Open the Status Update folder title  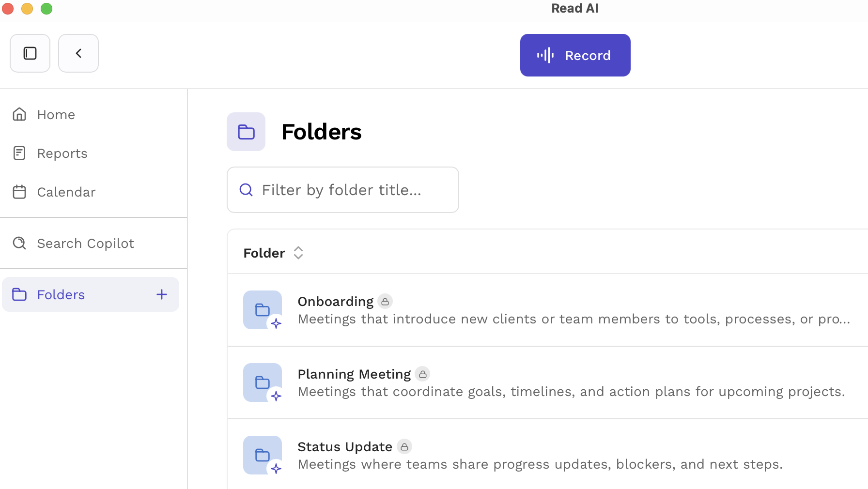pyautogui.click(x=345, y=447)
